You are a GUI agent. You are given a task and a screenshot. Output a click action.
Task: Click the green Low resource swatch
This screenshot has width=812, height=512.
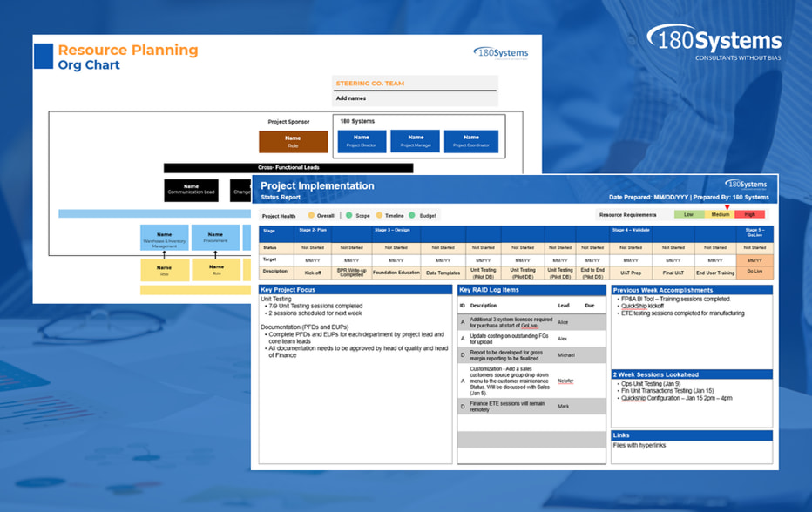(x=689, y=214)
